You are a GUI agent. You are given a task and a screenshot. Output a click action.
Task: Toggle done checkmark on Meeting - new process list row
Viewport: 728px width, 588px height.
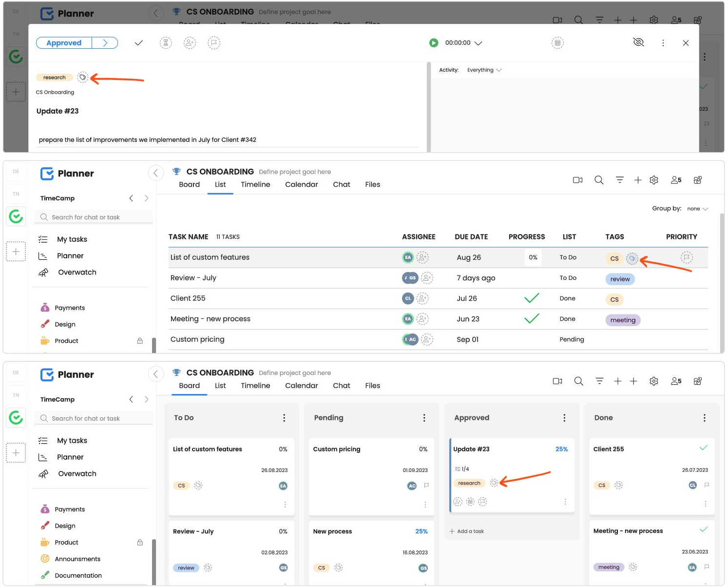coord(532,318)
